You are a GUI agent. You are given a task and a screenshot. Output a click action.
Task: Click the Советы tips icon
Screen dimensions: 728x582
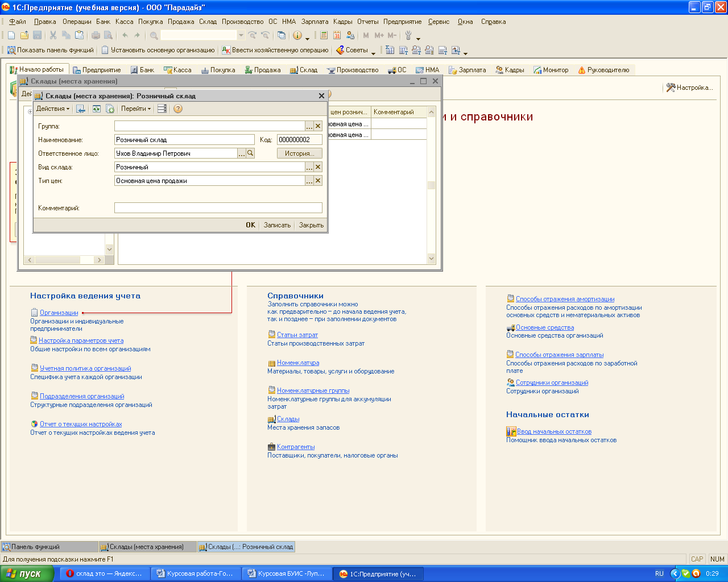point(341,50)
